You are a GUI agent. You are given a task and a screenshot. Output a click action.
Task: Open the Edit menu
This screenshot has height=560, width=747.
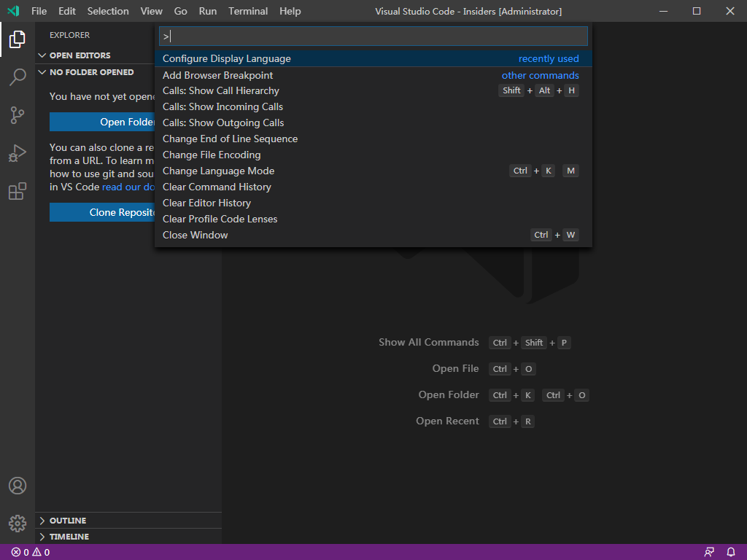coord(66,11)
